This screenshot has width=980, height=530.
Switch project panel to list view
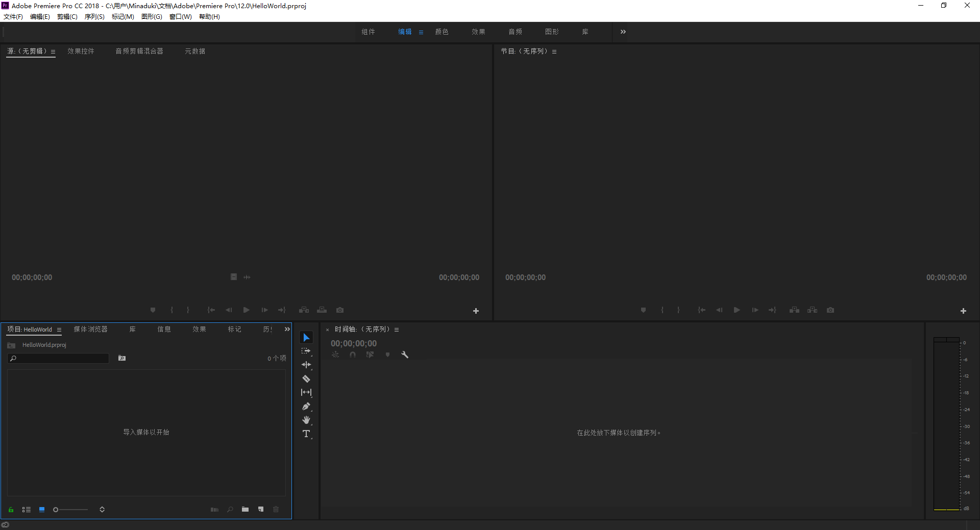point(27,510)
